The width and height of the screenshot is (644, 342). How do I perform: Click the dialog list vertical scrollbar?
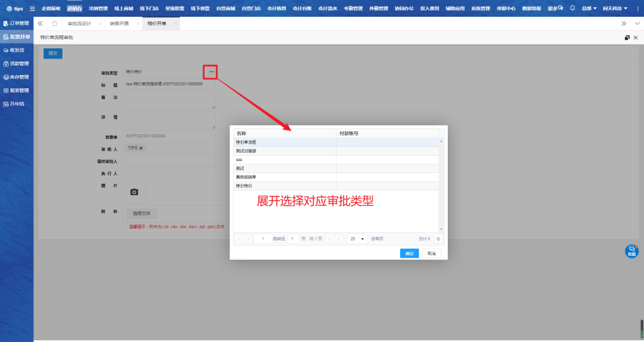tap(441, 185)
